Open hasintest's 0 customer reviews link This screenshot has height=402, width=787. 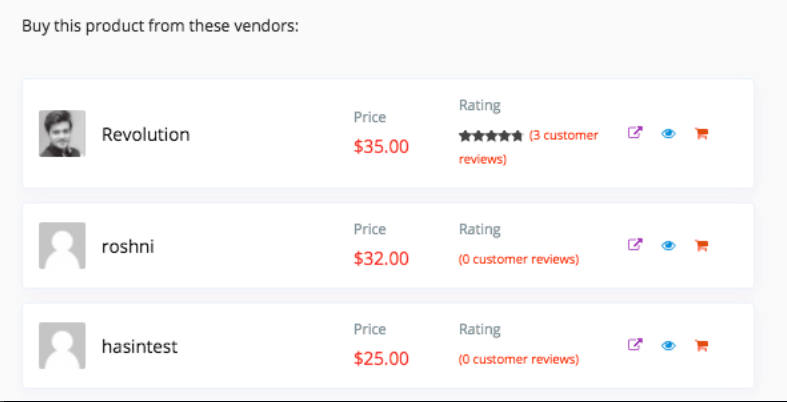518,359
